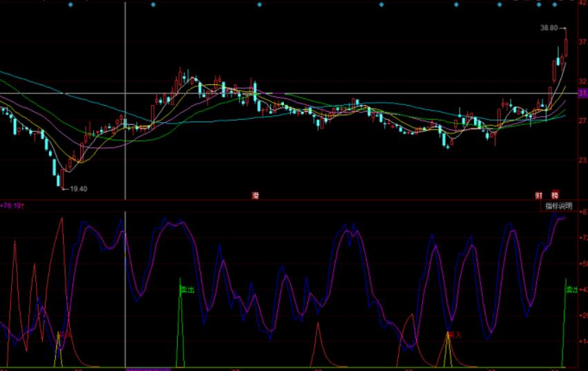Click the 买入 signal on the right side
Viewport: 588px width, 371px height.
coord(454,334)
